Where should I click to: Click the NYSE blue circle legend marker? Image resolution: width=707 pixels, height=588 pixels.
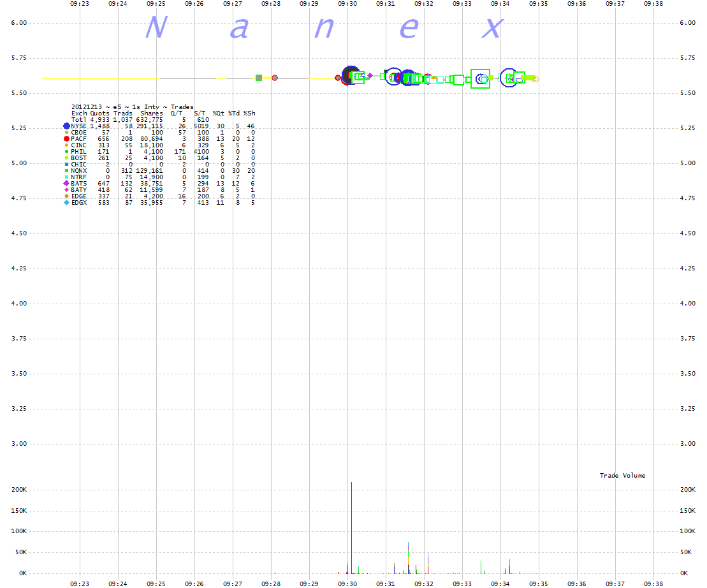coord(66,126)
